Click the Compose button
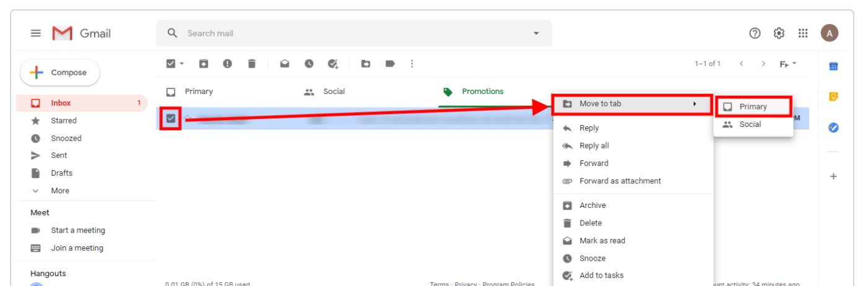 (60, 72)
